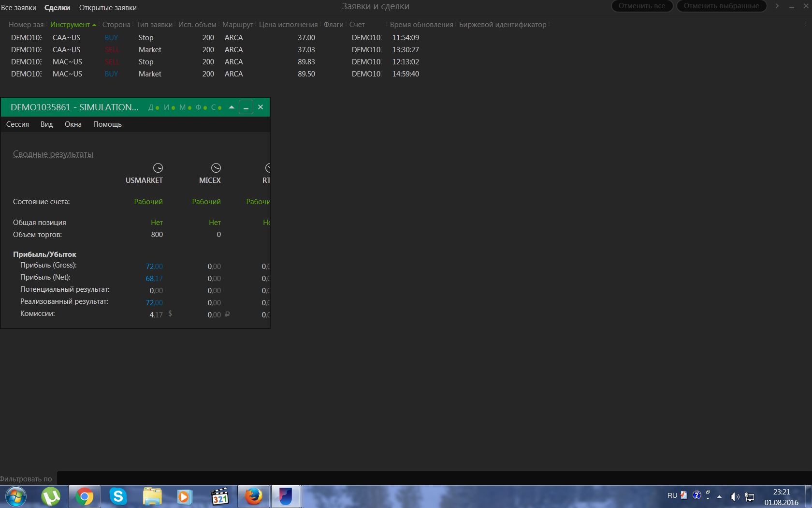Viewport: 812px width, 508px height.
Task: Open the Открытые заявки tab
Action: coord(108,8)
